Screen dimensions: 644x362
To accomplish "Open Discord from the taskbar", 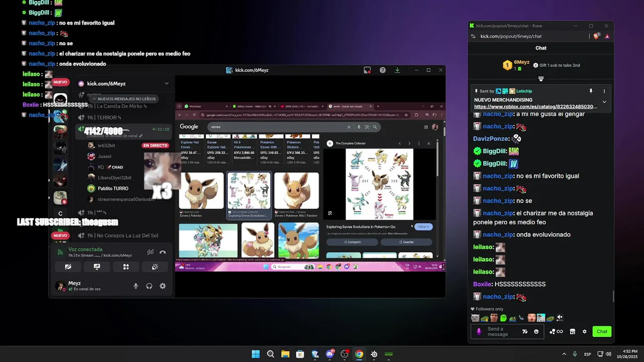I will tap(330, 354).
